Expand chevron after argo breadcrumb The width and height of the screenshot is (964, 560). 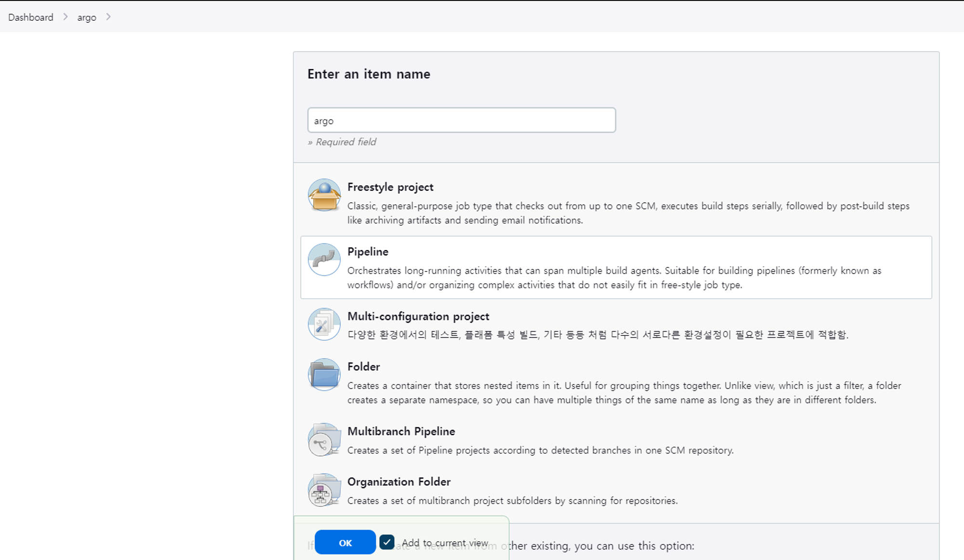coord(108,17)
